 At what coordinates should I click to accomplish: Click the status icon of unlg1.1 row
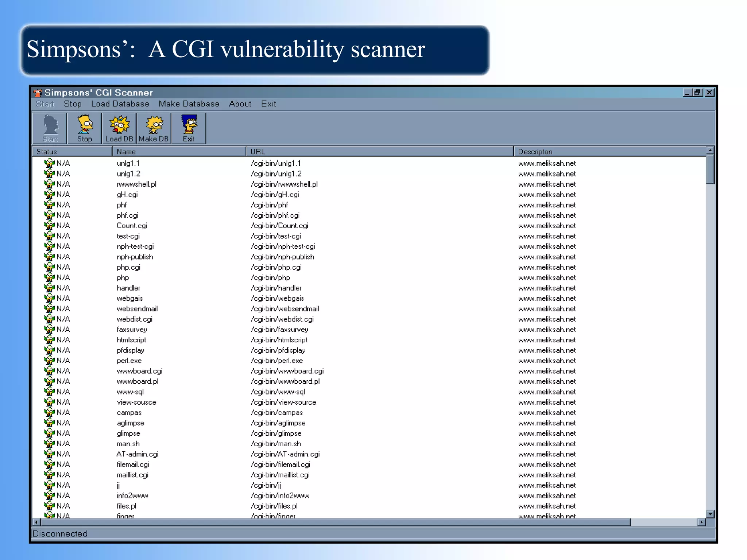[x=49, y=163]
